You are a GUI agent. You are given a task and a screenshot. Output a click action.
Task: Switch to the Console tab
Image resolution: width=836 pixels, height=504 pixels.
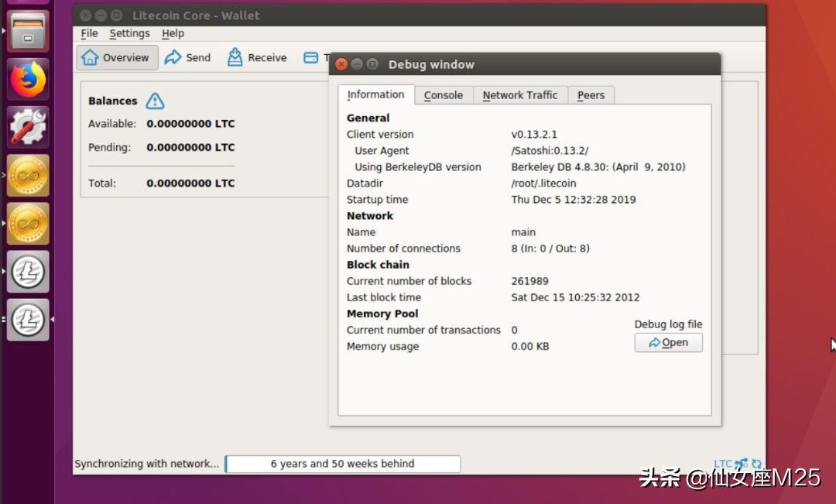pos(444,95)
